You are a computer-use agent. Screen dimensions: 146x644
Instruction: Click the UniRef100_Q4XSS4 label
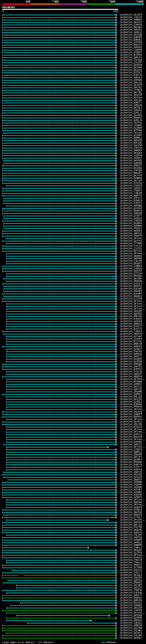click(131, 588)
